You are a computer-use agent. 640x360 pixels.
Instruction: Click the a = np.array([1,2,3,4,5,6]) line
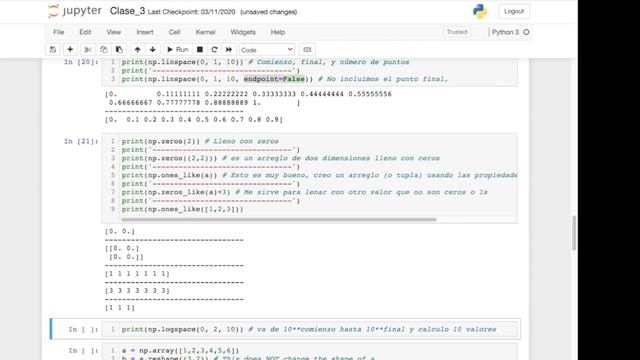180,350
